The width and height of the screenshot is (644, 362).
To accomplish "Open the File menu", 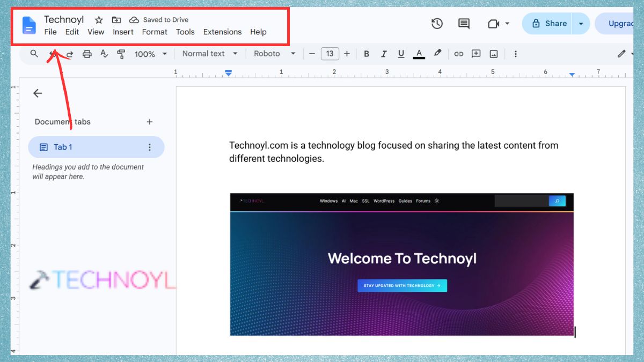I will pos(50,32).
